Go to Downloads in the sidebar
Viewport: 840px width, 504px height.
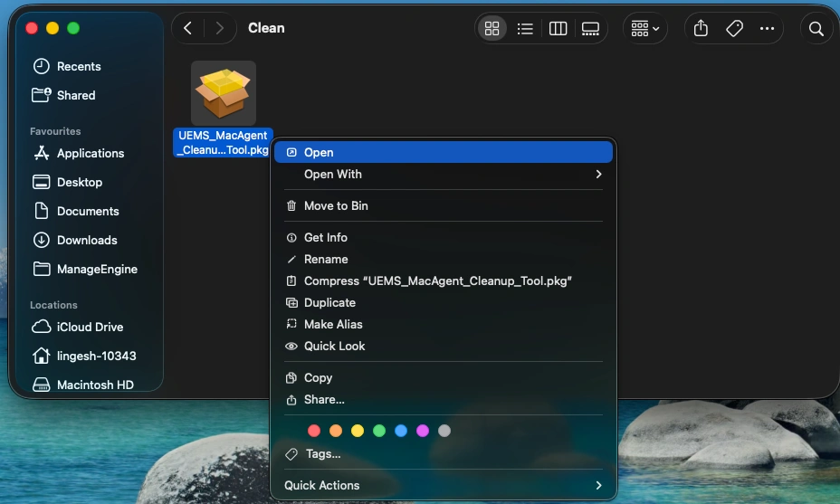75,240
